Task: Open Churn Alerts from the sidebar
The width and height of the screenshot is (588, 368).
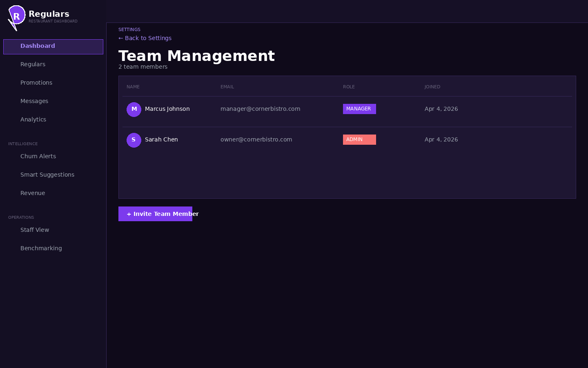Action: pyautogui.click(x=38, y=156)
